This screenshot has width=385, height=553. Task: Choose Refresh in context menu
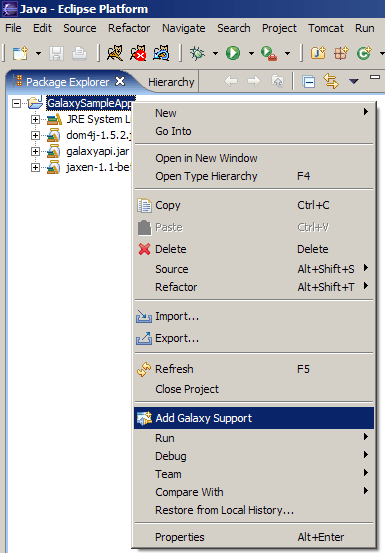[x=254, y=369]
